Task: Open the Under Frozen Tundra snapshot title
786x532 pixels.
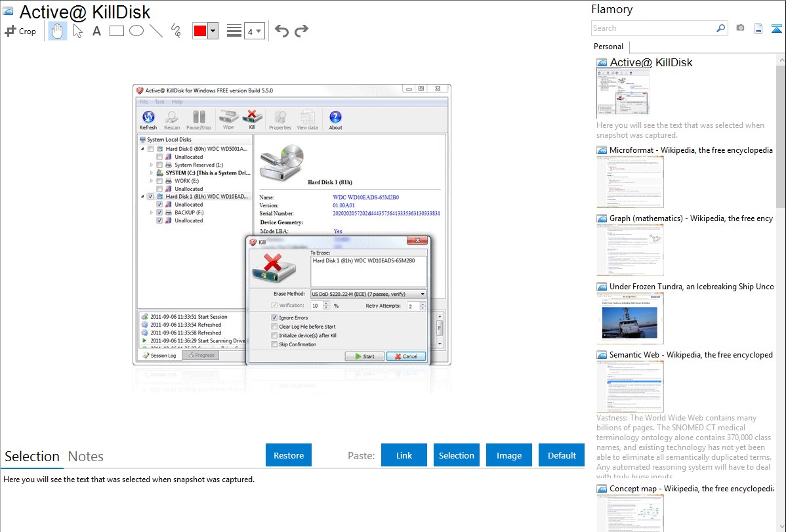Action: [x=692, y=286]
